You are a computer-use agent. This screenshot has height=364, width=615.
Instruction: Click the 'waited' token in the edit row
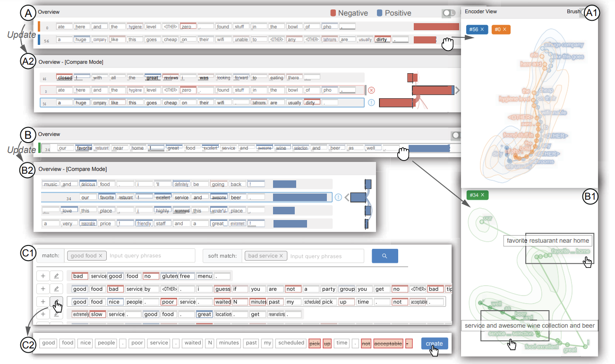[x=193, y=343]
